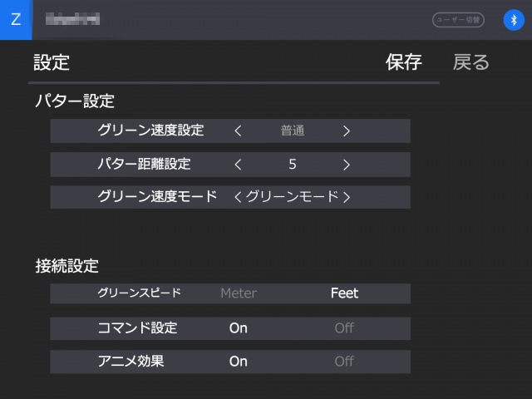Enable anime effect with On
Screen dimensions: 532x399
(x=239, y=362)
